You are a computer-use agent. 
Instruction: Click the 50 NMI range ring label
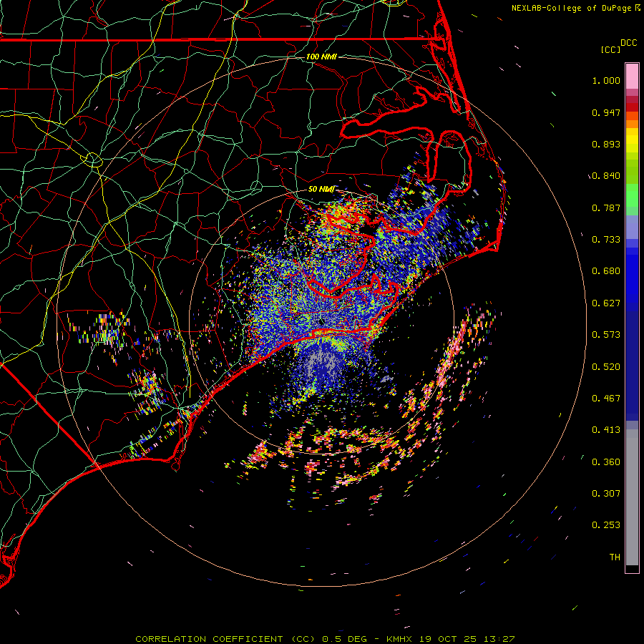click(321, 190)
